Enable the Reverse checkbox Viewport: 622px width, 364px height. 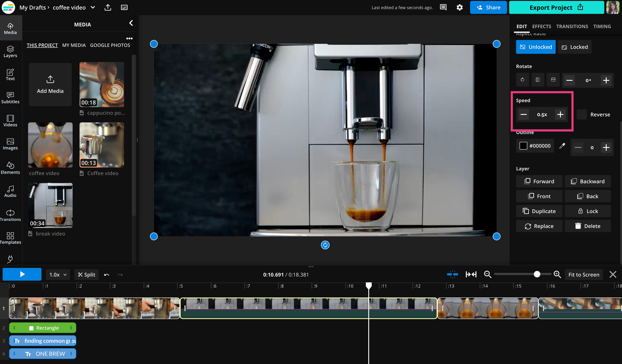pyautogui.click(x=582, y=114)
